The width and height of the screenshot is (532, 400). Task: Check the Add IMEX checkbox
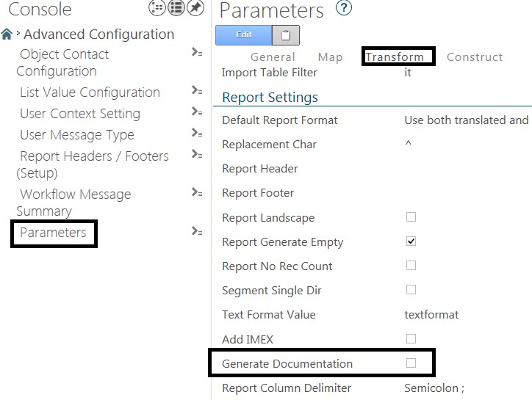click(x=411, y=338)
